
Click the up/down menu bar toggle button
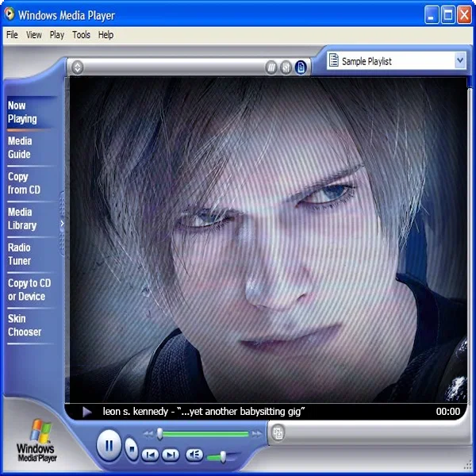(x=78, y=67)
